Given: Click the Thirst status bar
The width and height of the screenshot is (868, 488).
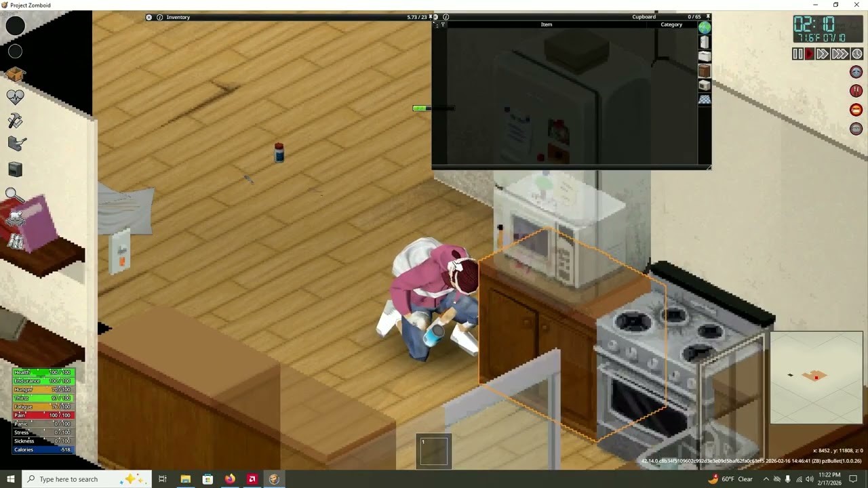Looking at the screenshot, I should [x=43, y=398].
